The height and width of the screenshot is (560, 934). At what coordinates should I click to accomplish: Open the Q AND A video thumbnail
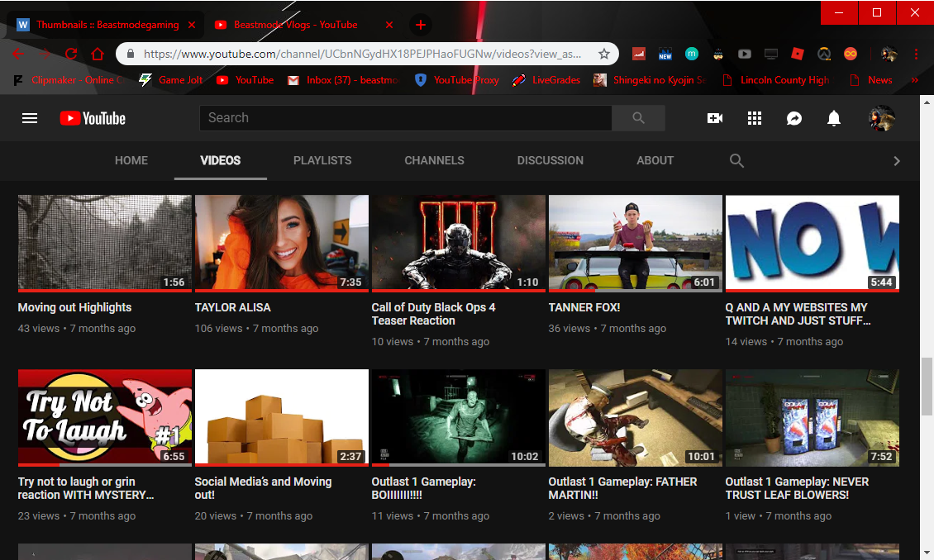(812, 244)
